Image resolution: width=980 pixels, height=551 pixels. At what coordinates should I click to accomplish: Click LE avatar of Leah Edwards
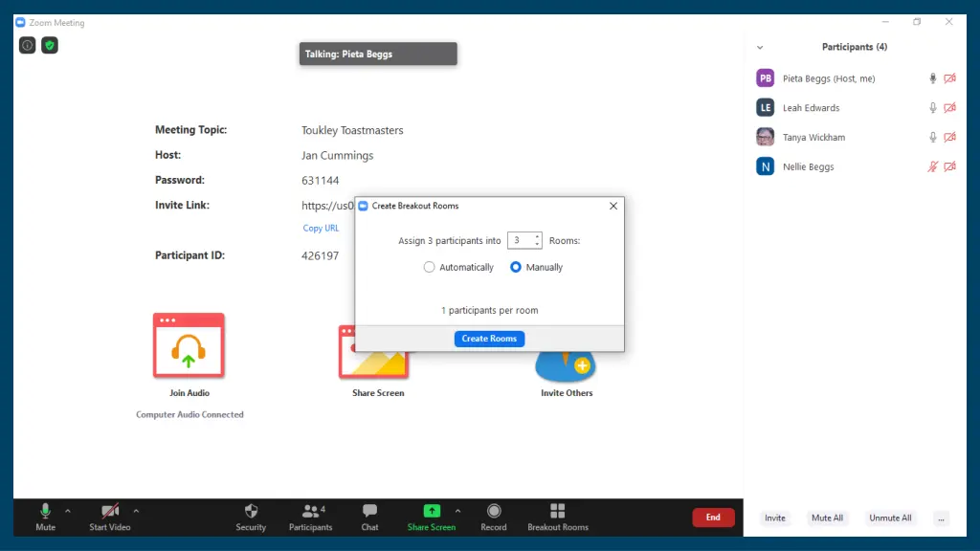(x=765, y=107)
